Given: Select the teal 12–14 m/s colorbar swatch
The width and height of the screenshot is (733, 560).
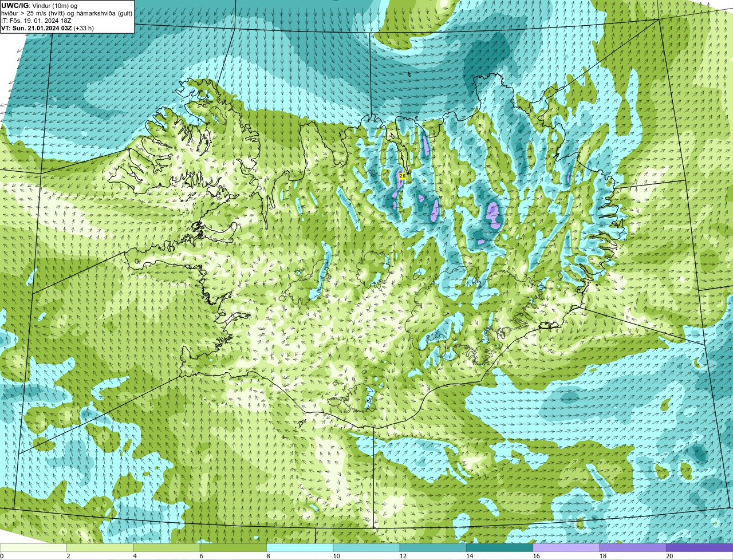Looking at the screenshot, I should coord(433,547).
